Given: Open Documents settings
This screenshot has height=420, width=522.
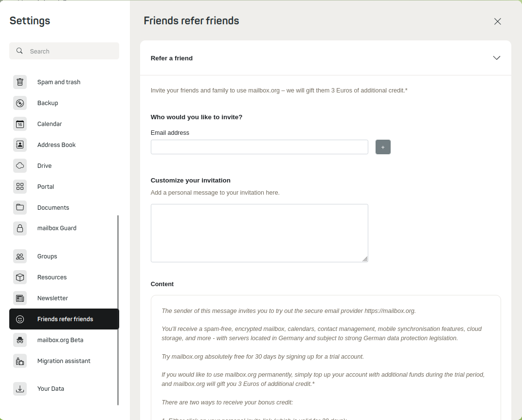Looking at the screenshot, I should pos(53,208).
